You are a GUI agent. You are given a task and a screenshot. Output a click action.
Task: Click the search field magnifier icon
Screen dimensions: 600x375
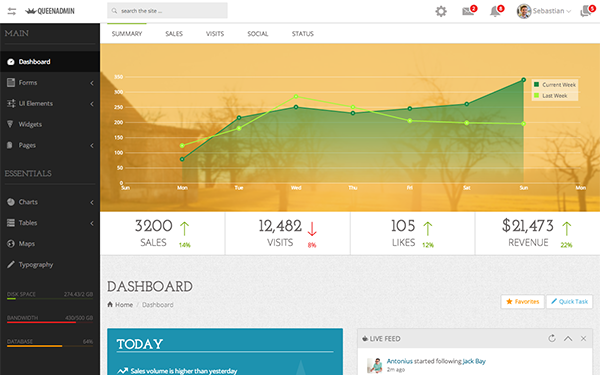point(114,11)
